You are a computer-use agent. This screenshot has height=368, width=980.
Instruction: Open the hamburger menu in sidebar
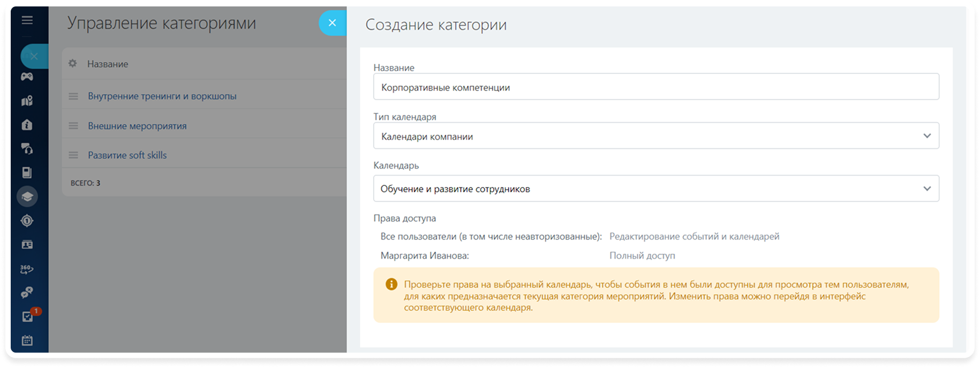tap(27, 20)
